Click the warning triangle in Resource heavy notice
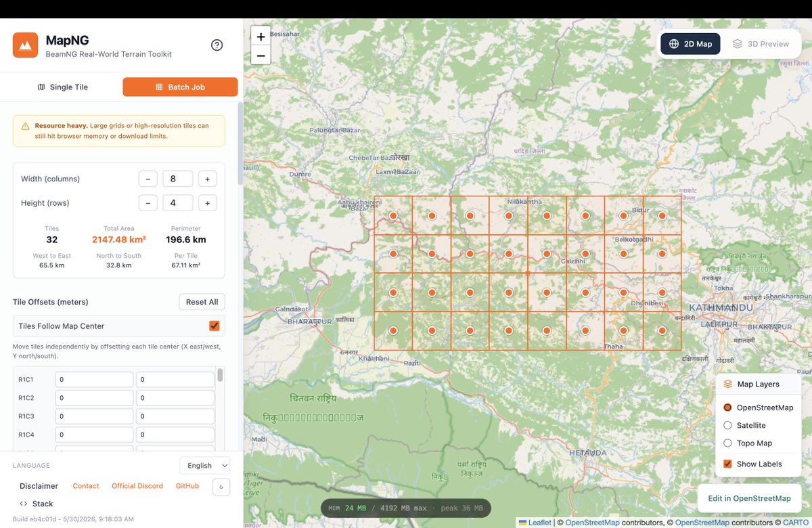Screen dimensions: 812x528 coord(25,126)
